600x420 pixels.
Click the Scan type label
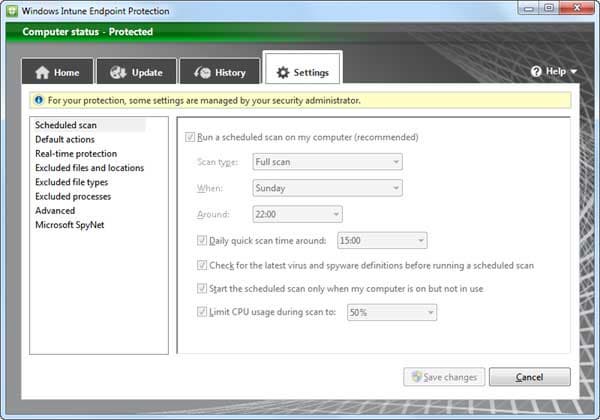point(217,162)
